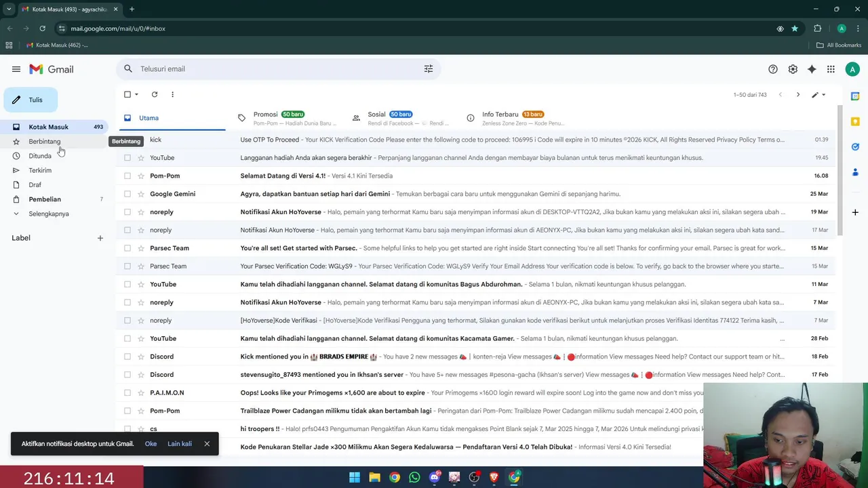The width and height of the screenshot is (868, 488).
Task: Star the Google Gemini email
Action: point(141,194)
